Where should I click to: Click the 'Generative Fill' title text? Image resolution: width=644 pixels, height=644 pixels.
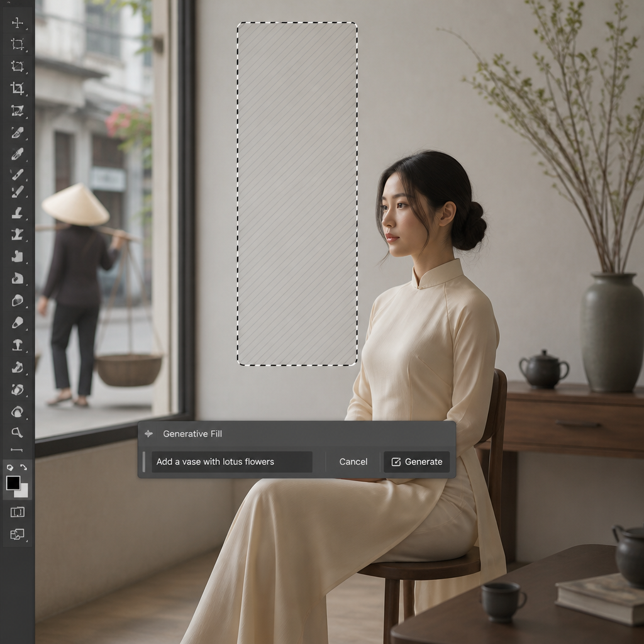[x=192, y=434]
